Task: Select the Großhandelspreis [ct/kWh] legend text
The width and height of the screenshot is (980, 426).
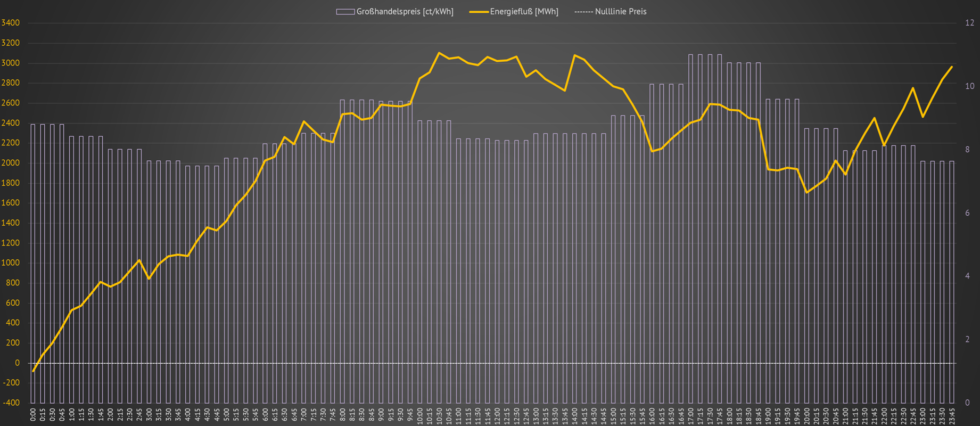Action: [405, 12]
